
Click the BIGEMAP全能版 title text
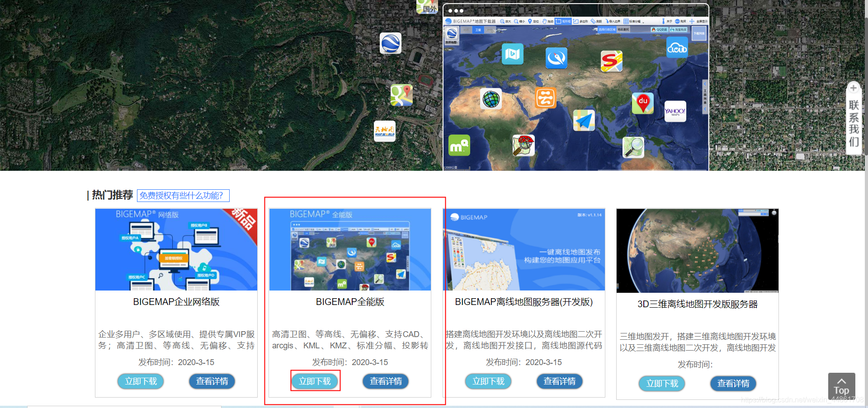pyautogui.click(x=350, y=302)
